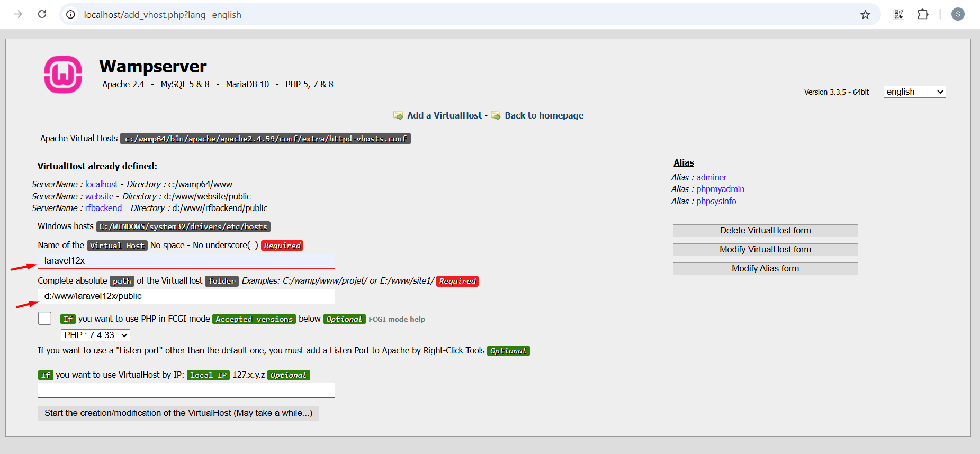Go to Back to homepage link
Screen dimensions: 980x454
544,115
